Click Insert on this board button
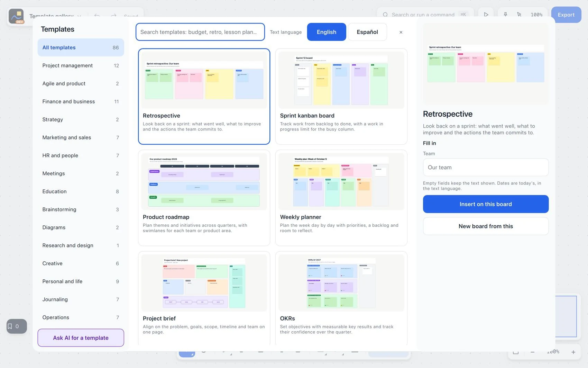 coord(486,204)
